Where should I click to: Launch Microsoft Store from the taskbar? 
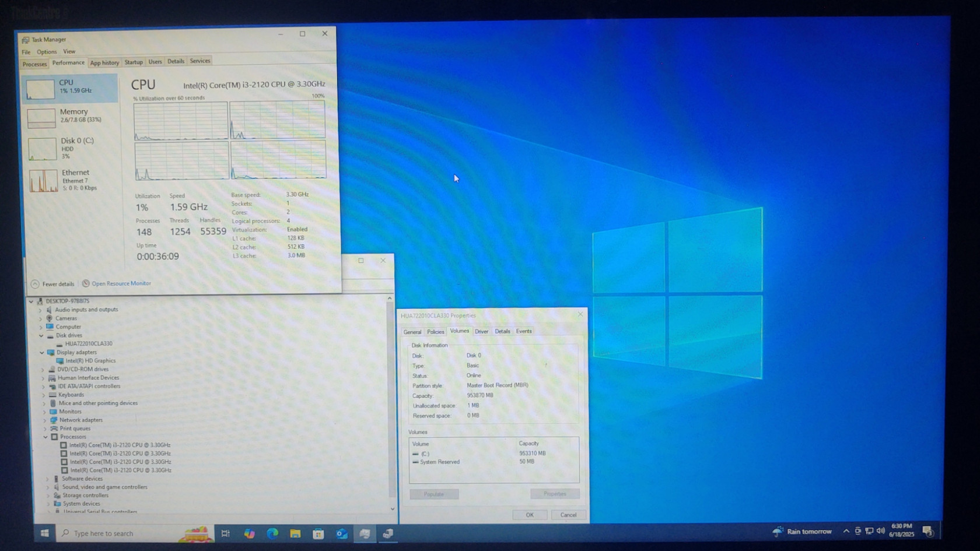318,534
